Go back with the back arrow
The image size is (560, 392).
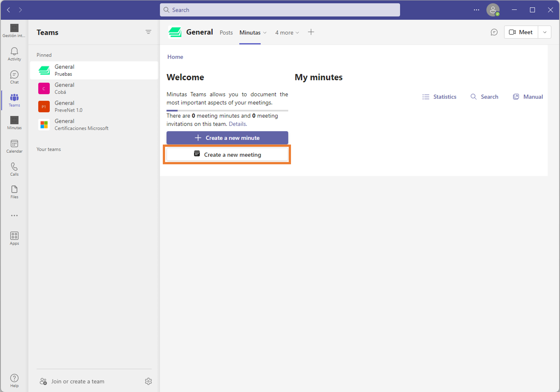pos(9,10)
